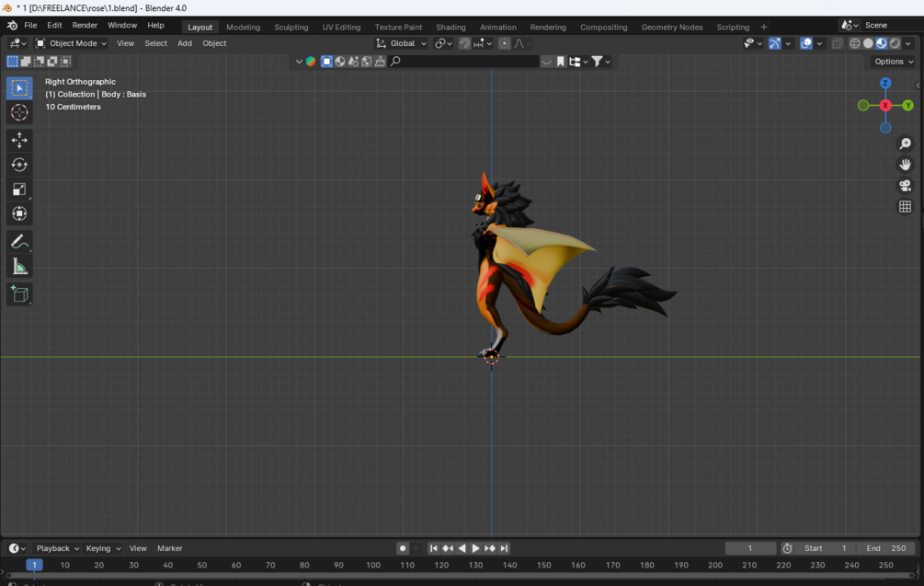Open the Render menu

coord(85,26)
